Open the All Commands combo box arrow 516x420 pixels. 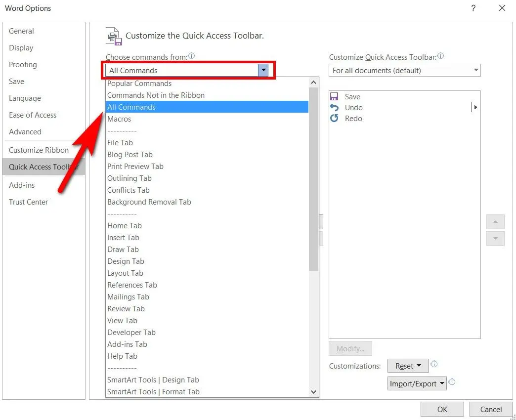click(x=263, y=70)
